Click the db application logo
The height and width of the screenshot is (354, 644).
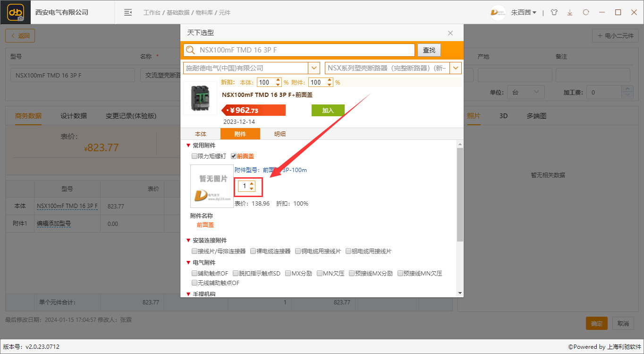click(16, 12)
